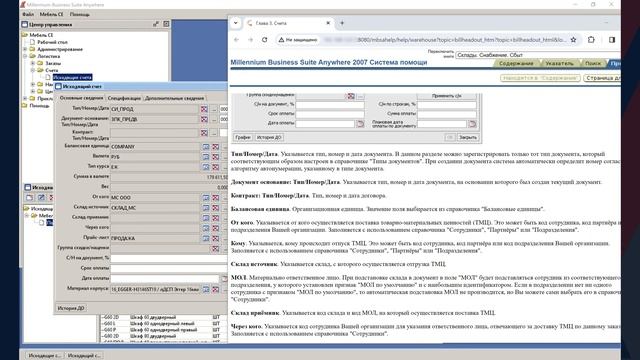Screen dimensions: 640x360
Task: Open the Содержание help tab
Action: click(x=516, y=63)
